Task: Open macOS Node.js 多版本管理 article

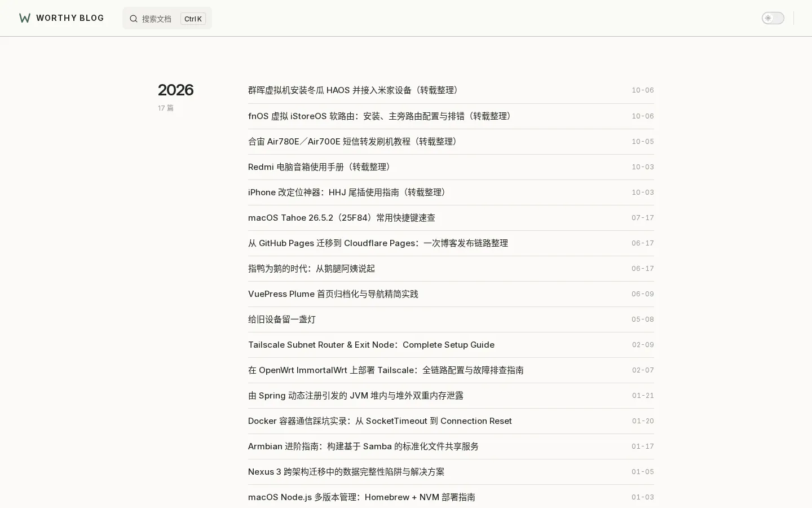Action: coord(361,497)
